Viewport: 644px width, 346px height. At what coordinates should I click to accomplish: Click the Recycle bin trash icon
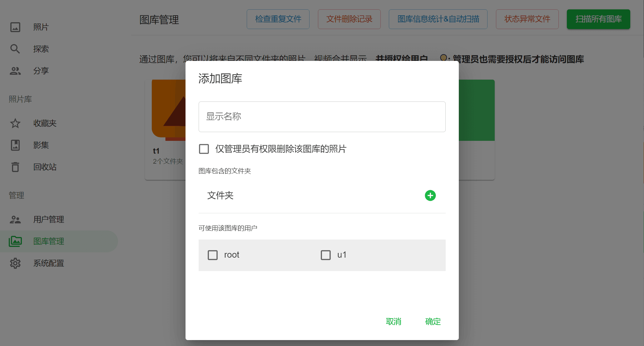15,167
